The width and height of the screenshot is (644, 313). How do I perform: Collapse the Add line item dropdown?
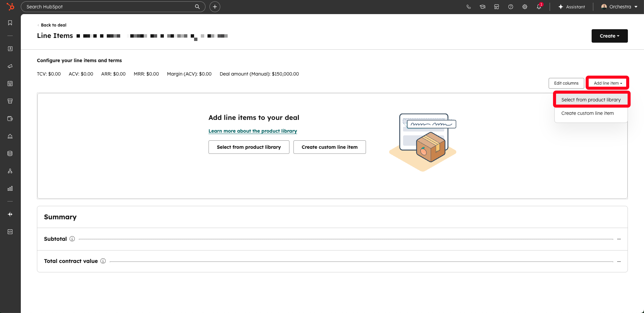tap(607, 83)
